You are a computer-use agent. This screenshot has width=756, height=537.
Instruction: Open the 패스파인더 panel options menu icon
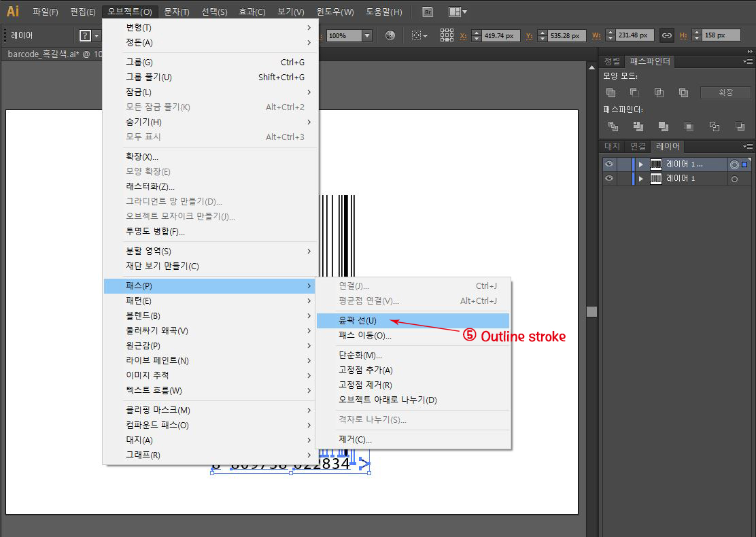(748, 62)
